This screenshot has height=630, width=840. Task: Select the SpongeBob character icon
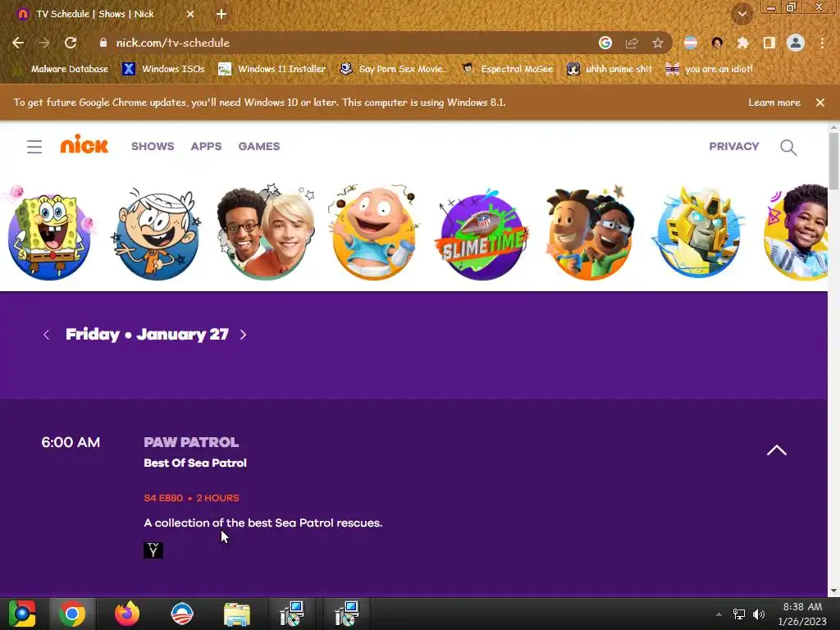(49, 234)
